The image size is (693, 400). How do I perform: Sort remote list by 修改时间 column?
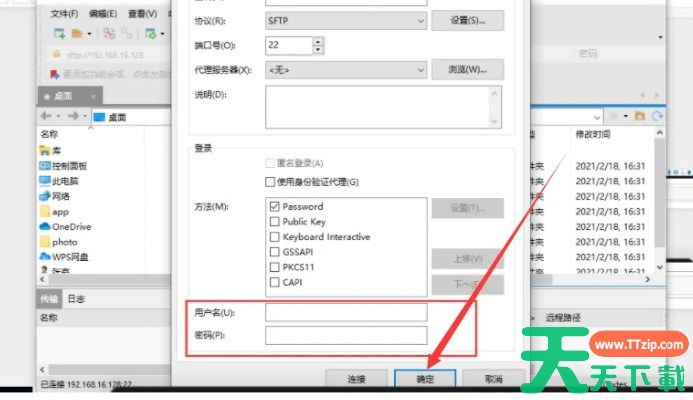pos(593,134)
